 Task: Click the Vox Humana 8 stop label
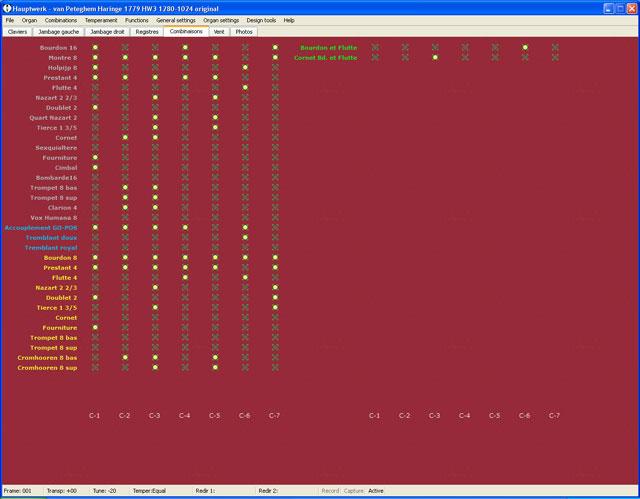point(54,217)
